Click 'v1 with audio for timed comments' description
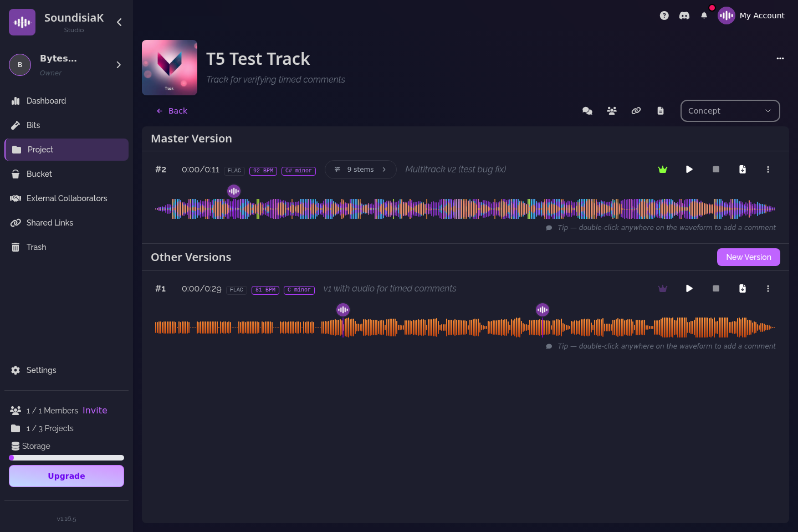798x532 pixels. click(390, 289)
